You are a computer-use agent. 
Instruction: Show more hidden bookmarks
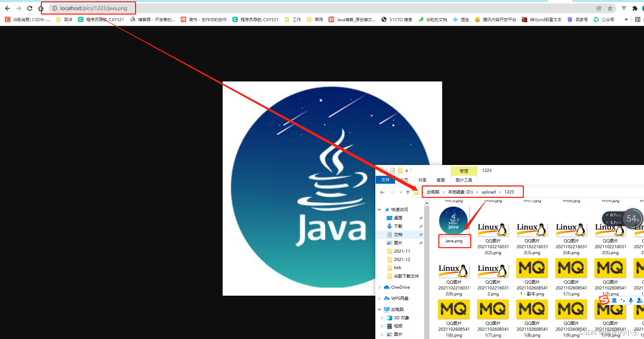pyautogui.click(x=626, y=19)
